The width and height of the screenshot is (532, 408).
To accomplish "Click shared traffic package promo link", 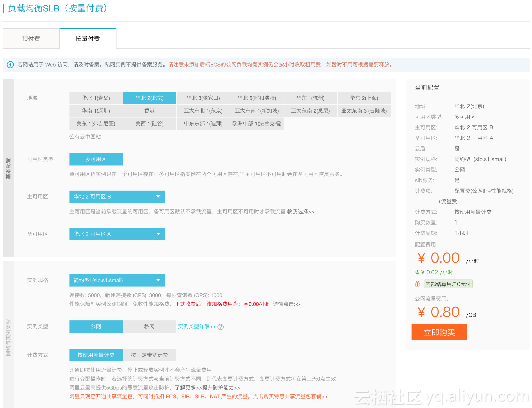I will 290,396.
